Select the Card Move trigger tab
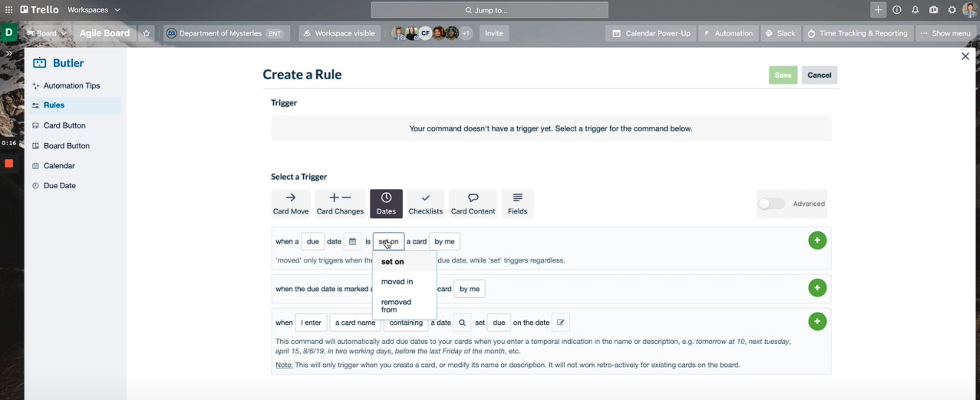 click(x=291, y=204)
